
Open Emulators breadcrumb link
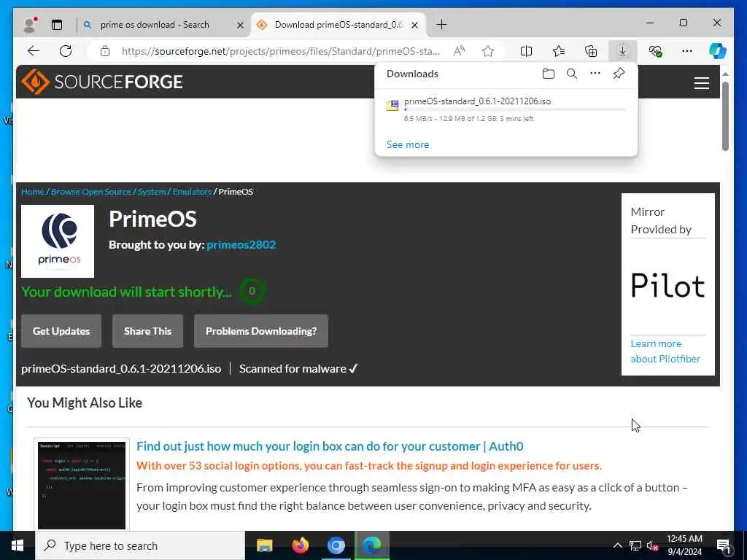click(192, 192)
